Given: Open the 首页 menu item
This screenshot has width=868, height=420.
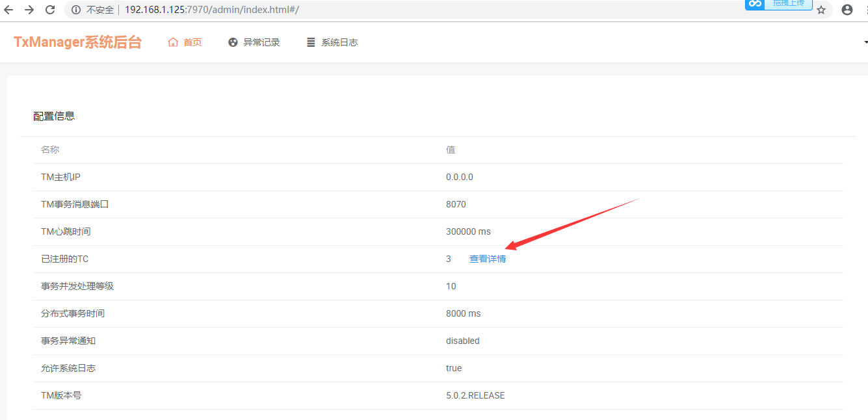Looking at the screenshot, I should pos(192,42).
